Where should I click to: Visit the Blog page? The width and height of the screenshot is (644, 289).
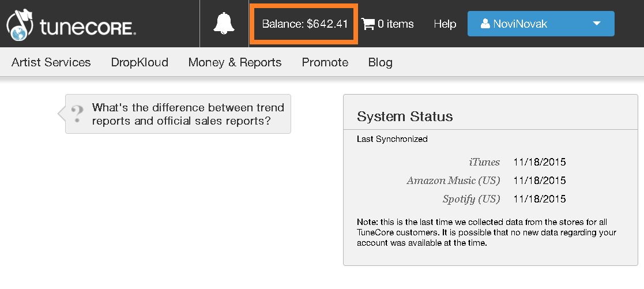(x=380, y=62)
